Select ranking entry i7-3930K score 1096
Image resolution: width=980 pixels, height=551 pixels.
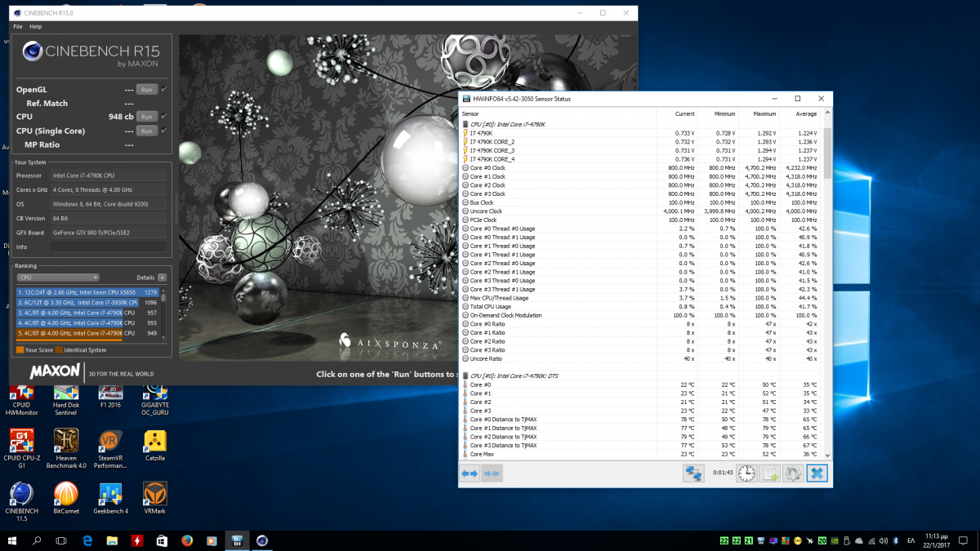[87, 302]
